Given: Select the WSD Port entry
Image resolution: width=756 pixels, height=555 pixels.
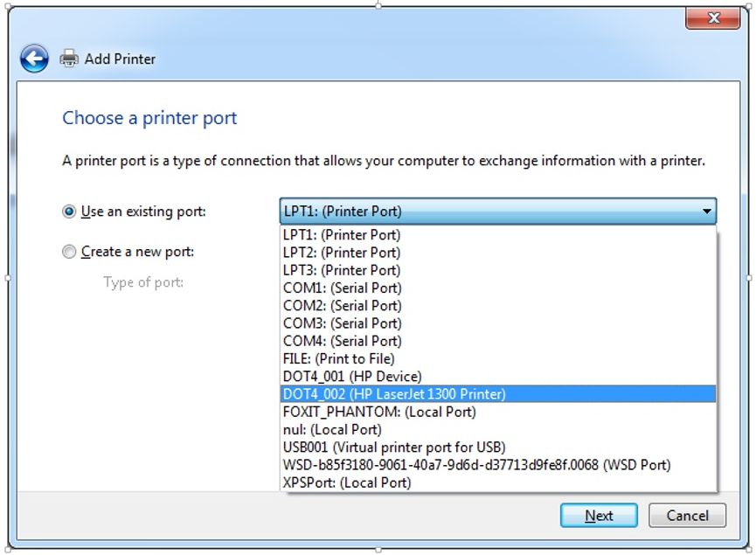Looking at the screenshot, I should 498,465.
